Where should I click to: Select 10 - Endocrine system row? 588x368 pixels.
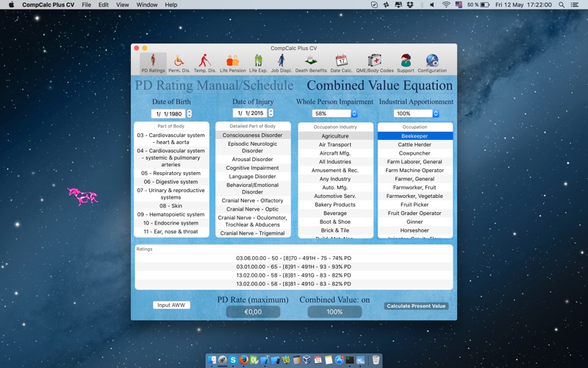[x=171, y=223]
